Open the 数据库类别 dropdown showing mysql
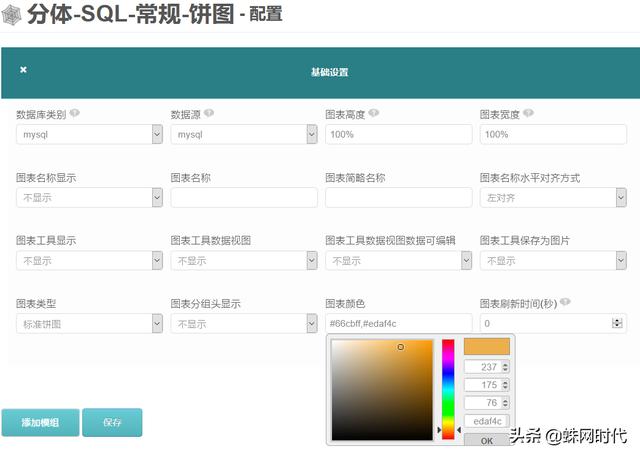The image size is (640, 457). (89, 134)
